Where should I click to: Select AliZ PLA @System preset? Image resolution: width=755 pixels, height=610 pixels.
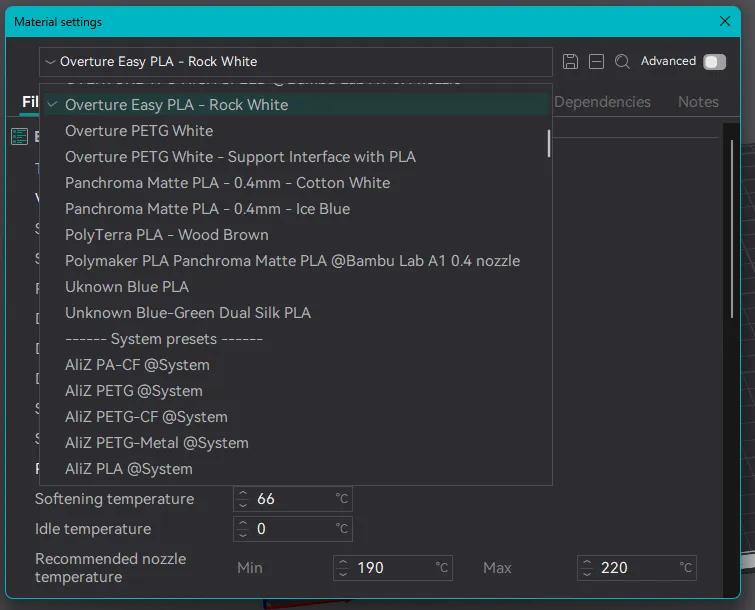tap(128, 469)
